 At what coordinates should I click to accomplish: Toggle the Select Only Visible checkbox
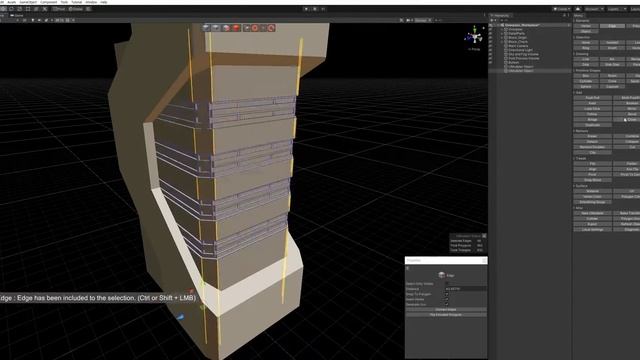pyautogui.click(x=447, y=283)
